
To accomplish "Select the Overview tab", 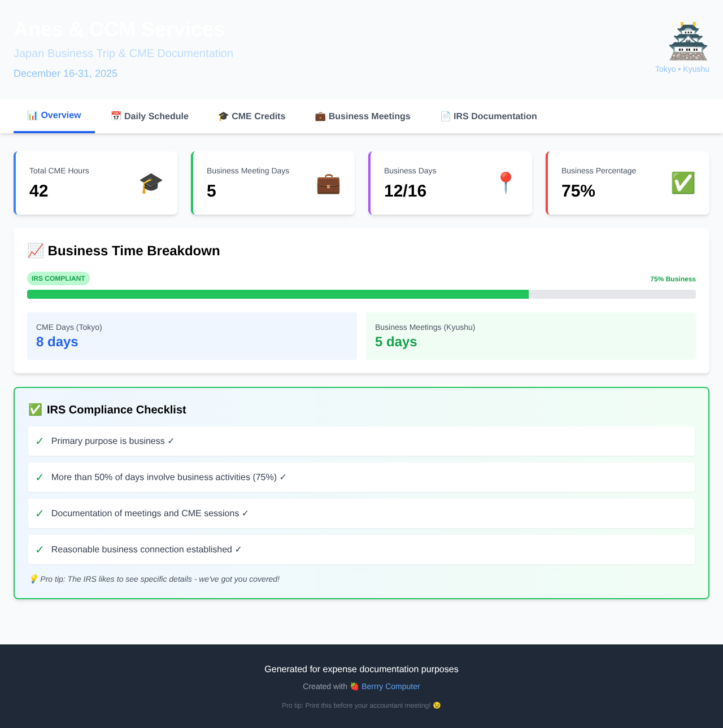I will coord(54,116).
